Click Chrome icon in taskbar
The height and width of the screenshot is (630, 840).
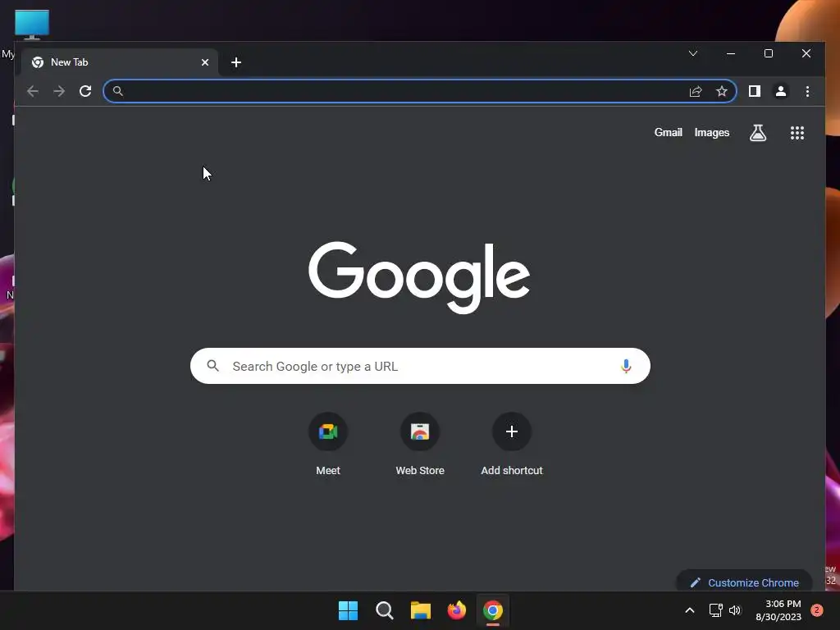coord(493,610)
